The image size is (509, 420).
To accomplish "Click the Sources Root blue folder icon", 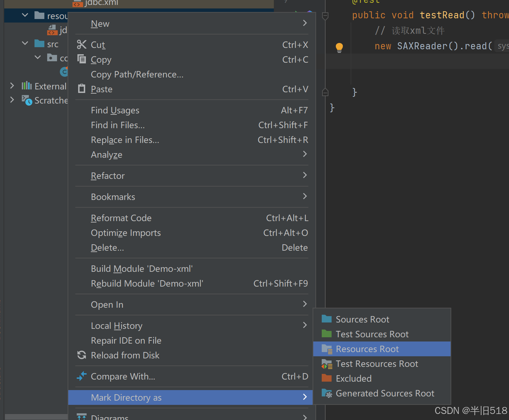I will [x=327, y=319].
